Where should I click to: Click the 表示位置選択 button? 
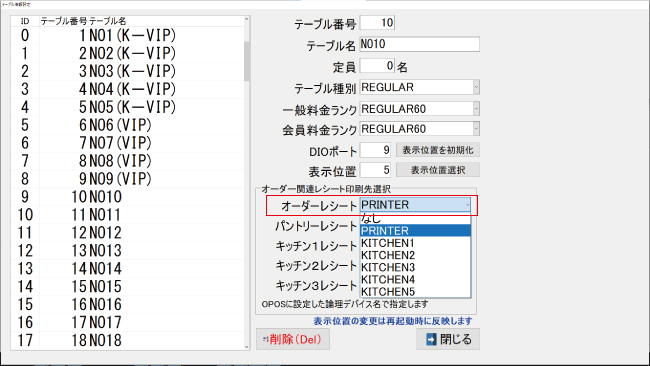[438, 170]
